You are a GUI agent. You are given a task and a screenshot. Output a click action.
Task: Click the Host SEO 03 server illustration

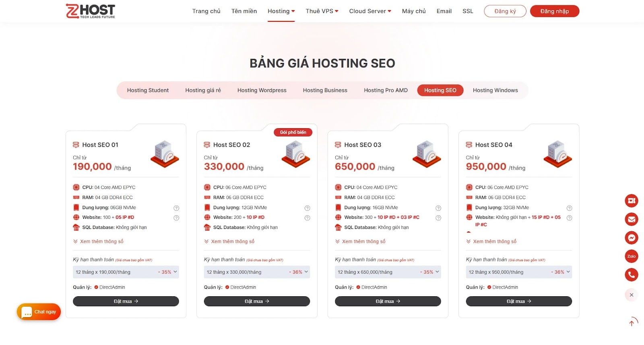[x=427, y=154]
